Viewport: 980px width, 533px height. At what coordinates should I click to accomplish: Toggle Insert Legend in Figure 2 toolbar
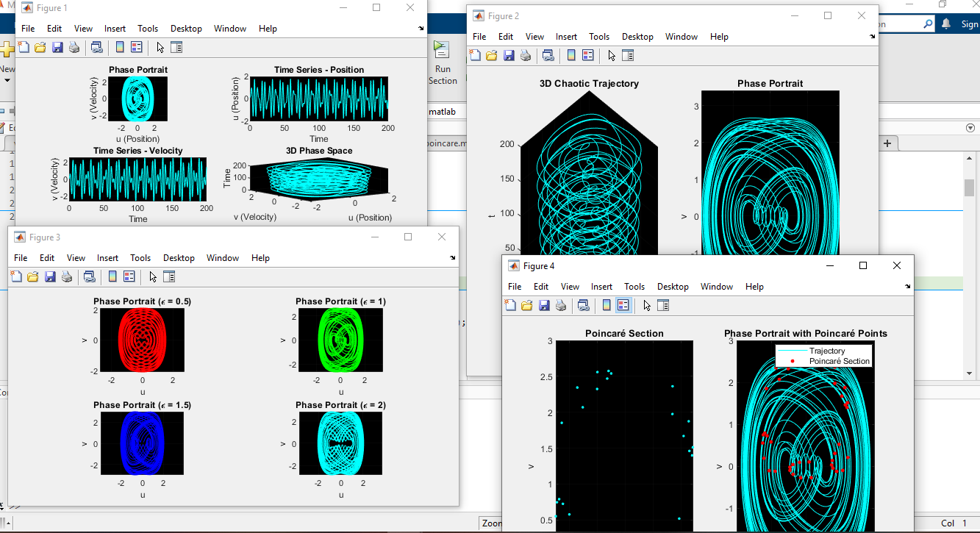click(x=587, y=55)
